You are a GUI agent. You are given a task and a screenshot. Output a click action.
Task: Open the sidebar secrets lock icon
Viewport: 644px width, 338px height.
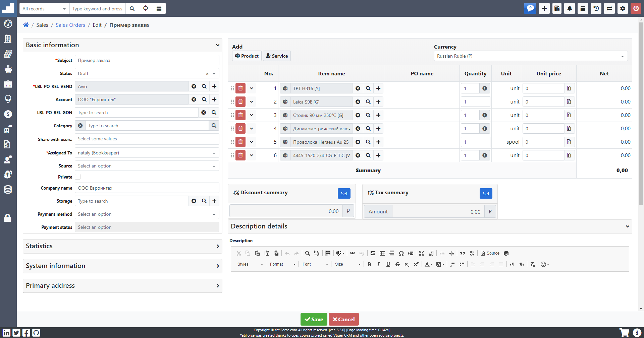pyautogui.click(x=8, y=218)
